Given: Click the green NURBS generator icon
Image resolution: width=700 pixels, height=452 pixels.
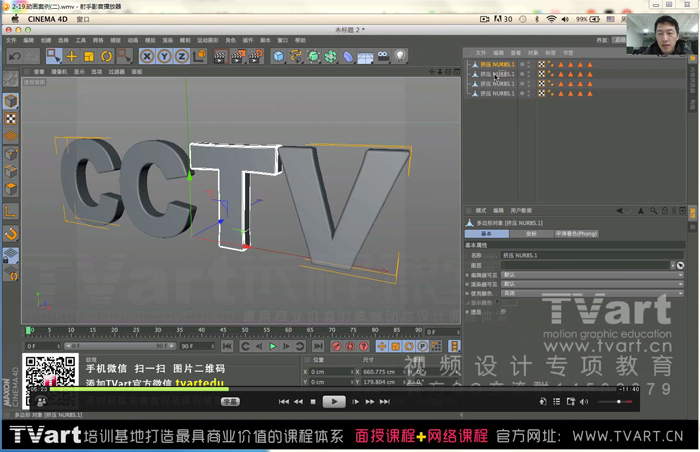Looking at the screenshot, I should pos(313,56).
